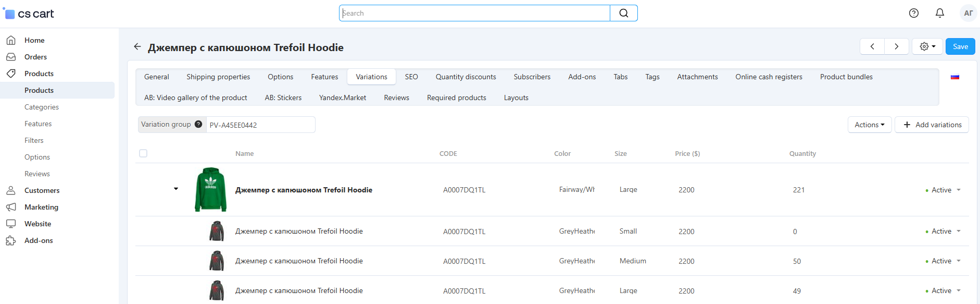Click the Add-ons puzzle icon in the sidebar

(11, 240)
